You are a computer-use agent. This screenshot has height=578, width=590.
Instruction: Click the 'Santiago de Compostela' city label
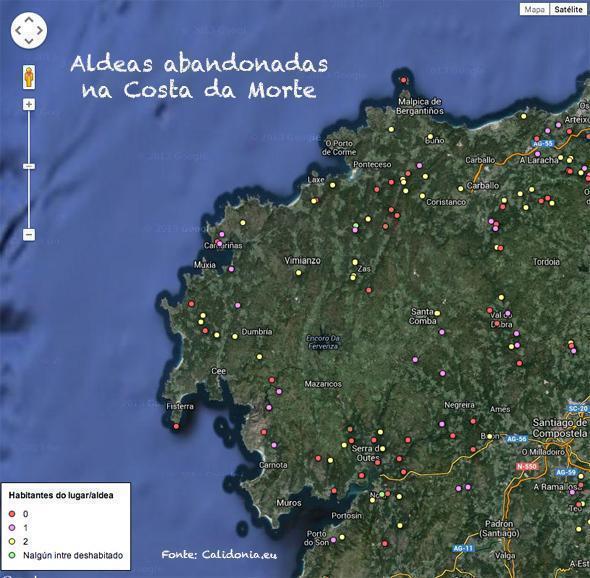[560, 428]
